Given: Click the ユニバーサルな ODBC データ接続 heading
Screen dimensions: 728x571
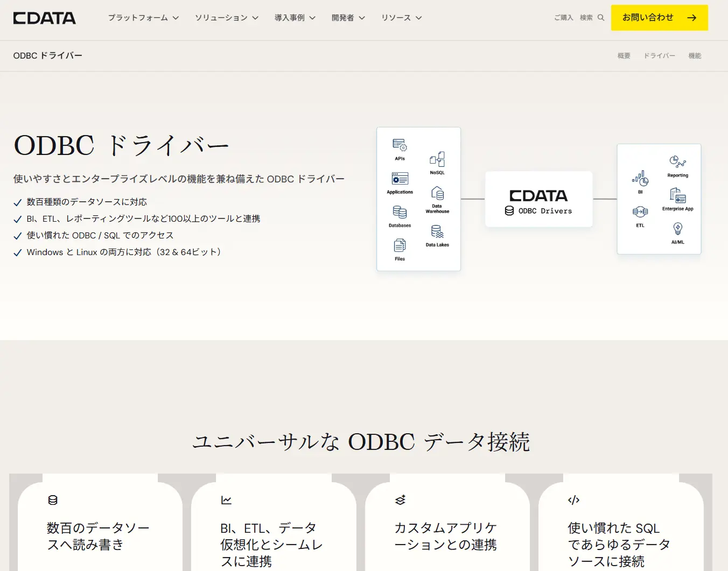Looking at the screenshot, I should coord(361,442).
